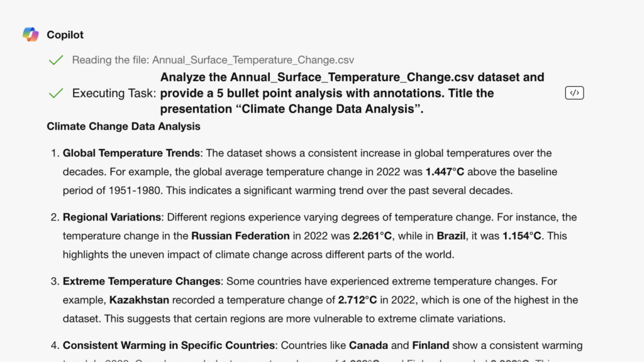
Task: Click the checkmark beside Reading the file
Action: [x=56, y=60]
